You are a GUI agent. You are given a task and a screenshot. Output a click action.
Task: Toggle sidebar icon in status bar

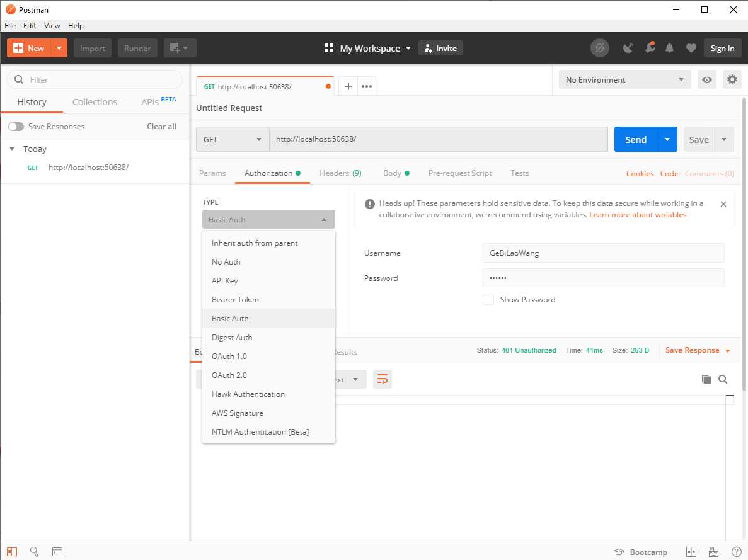tap(12, 552)
